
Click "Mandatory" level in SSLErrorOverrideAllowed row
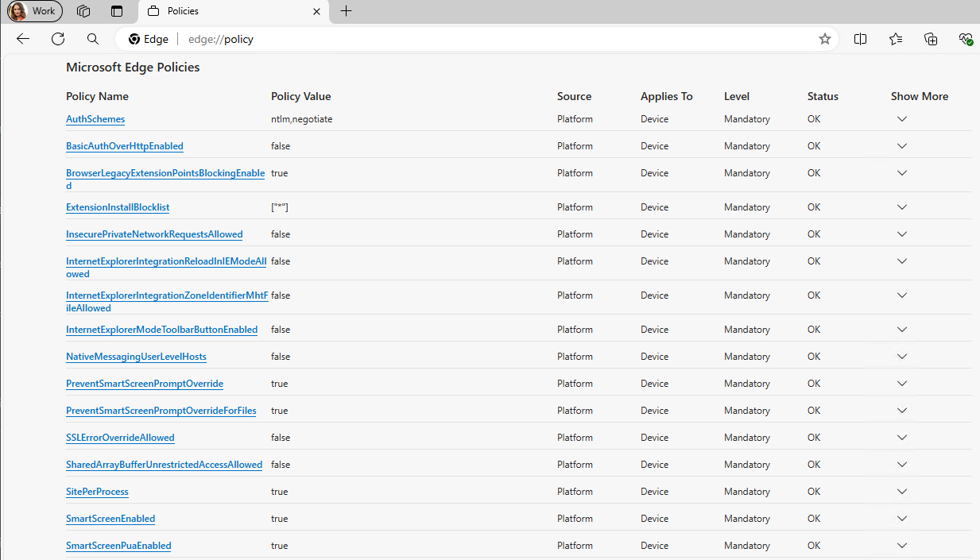(x=747, y=438)
